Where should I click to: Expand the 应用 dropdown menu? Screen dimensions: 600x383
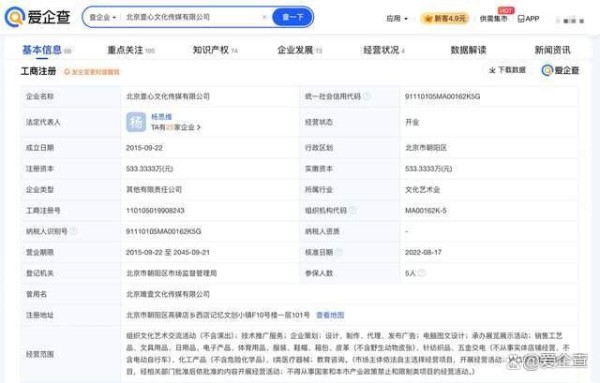point(396,18)
